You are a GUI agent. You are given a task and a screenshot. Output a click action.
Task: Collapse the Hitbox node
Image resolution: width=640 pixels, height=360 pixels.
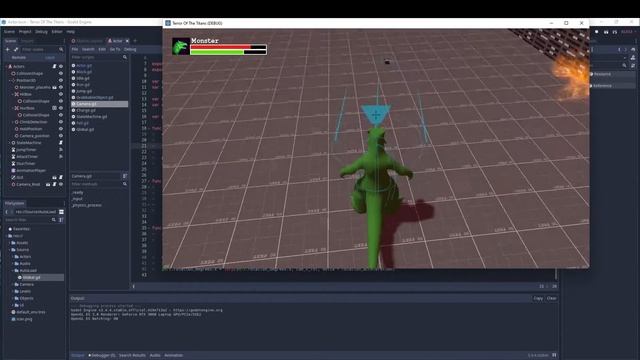tap(13, 94)
